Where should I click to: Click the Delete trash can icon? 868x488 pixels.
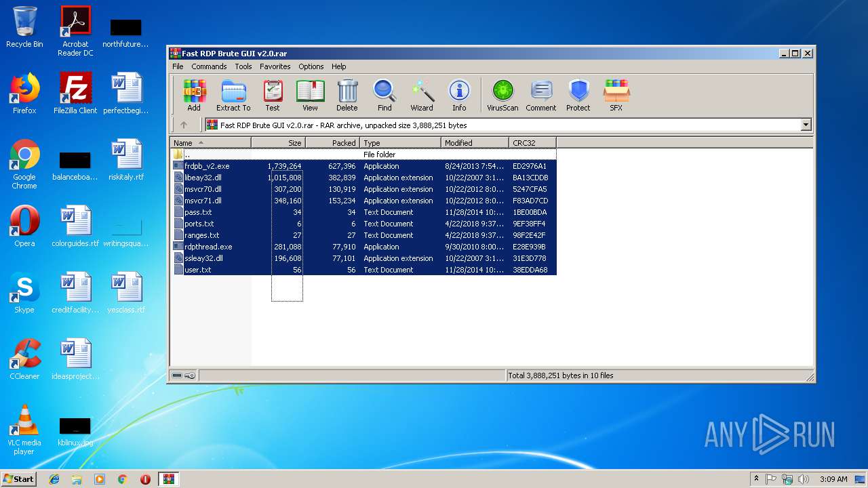347,95
